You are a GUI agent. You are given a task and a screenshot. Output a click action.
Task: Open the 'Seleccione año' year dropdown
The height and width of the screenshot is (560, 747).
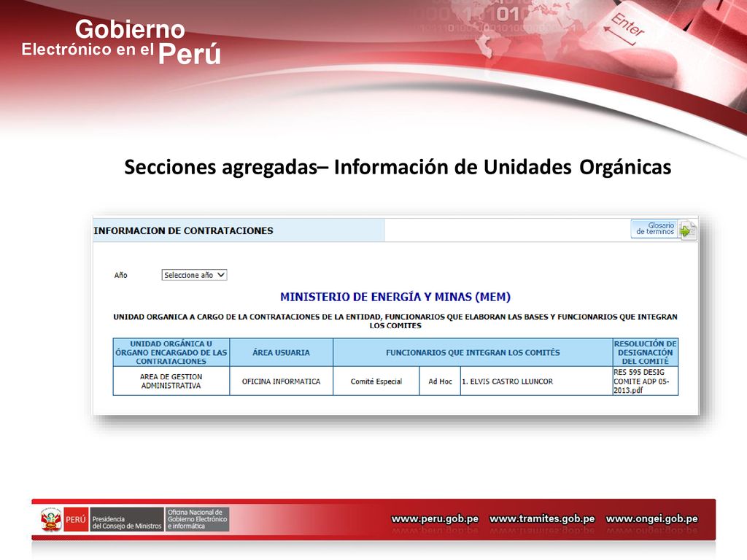[194, 275]
